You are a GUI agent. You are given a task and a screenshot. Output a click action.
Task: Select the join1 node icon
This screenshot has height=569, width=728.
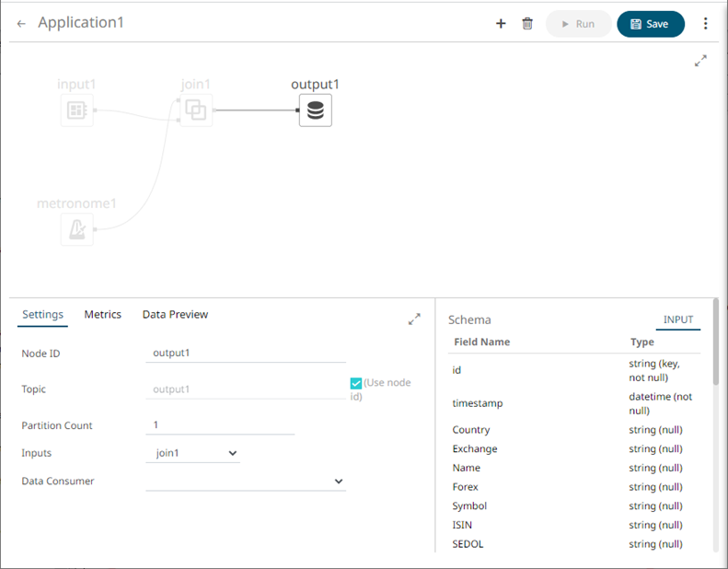click(195, 111)
